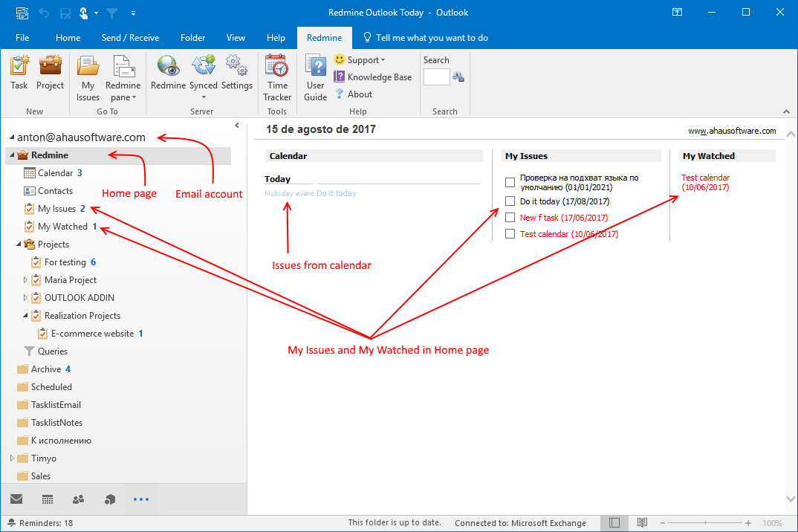Screen dimensions: 798x532
Task: Select My Issues folder in tree
Action: point(54,209)
